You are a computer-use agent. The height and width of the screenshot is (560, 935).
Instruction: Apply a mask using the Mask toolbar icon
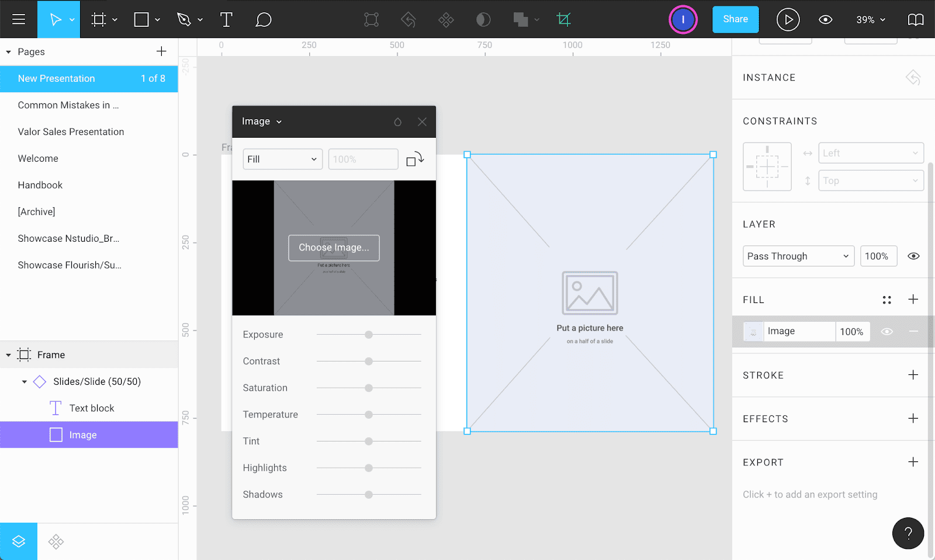(x=483, y=19)
